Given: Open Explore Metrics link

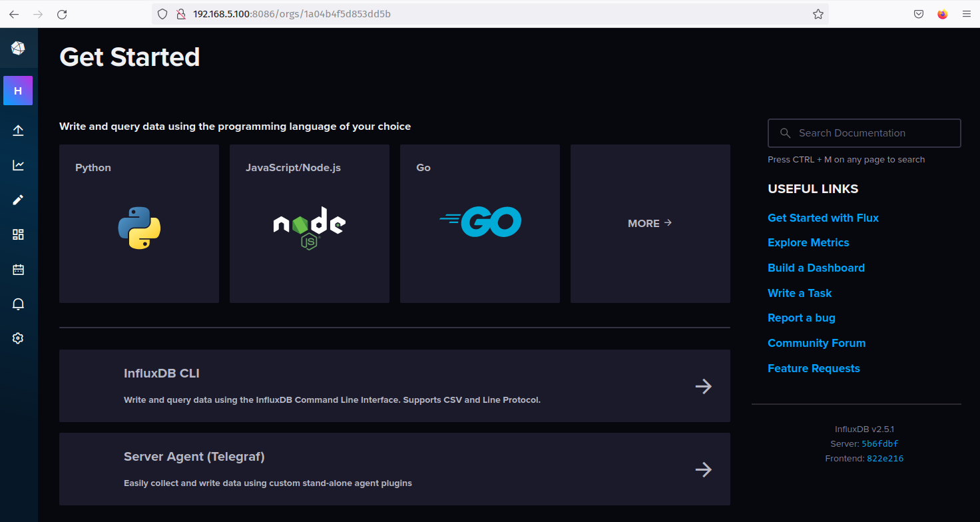Looking at the screenshot, I should (x=808, y=242).
